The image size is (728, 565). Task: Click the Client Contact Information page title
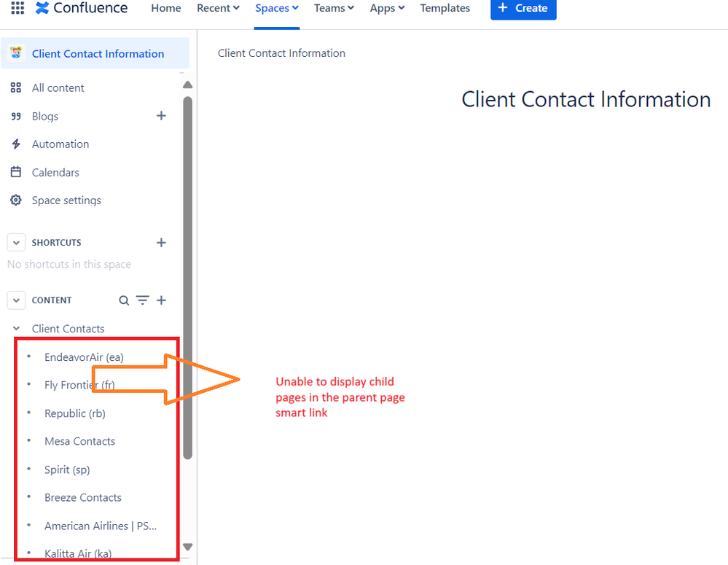point(586,99)
